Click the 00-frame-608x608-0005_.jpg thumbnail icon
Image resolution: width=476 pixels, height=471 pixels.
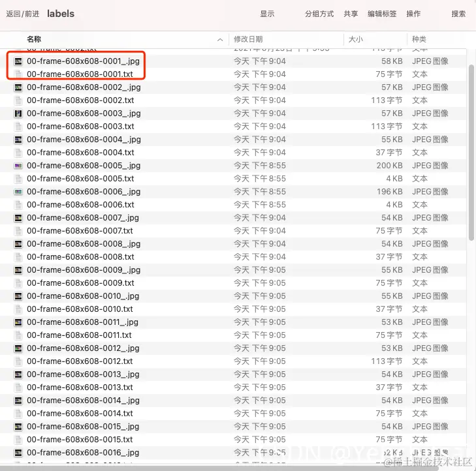click(18, 166)
